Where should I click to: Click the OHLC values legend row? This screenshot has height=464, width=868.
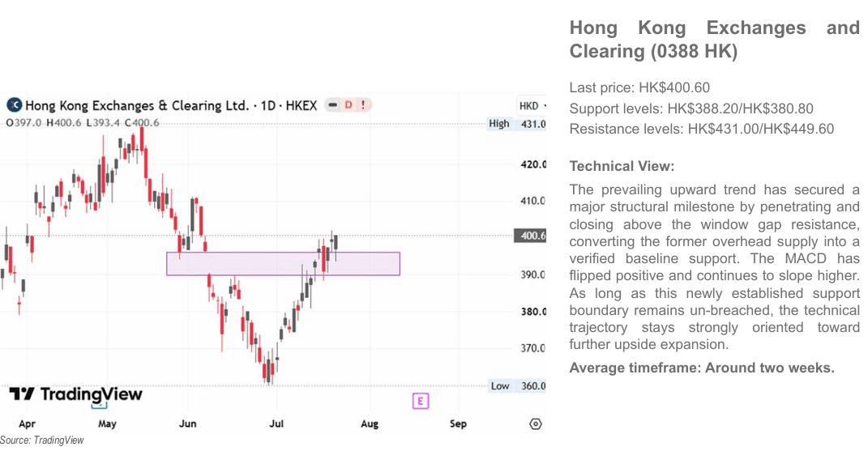click(x=83, y=123)
